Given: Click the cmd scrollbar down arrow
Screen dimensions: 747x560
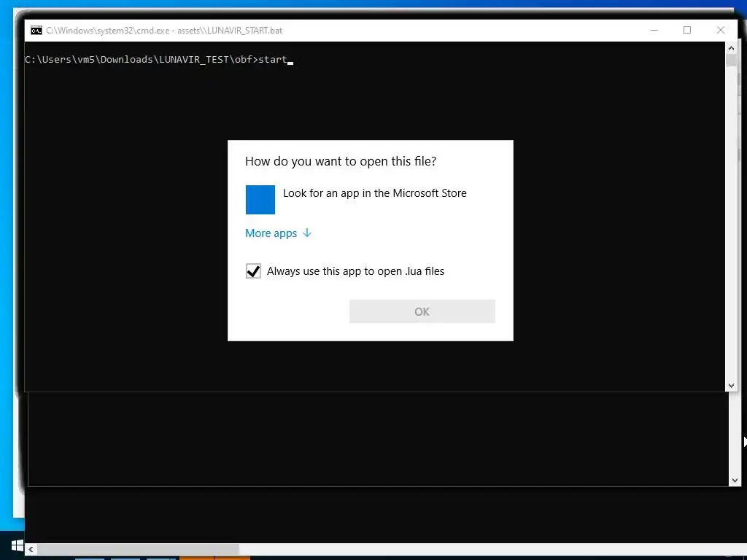Looking at the screenshot, I should tap(731, 386).
